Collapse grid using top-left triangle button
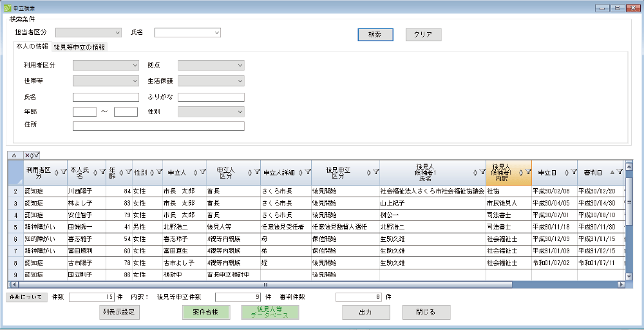This screenshot has width=644, height=330. pos(14,155)
